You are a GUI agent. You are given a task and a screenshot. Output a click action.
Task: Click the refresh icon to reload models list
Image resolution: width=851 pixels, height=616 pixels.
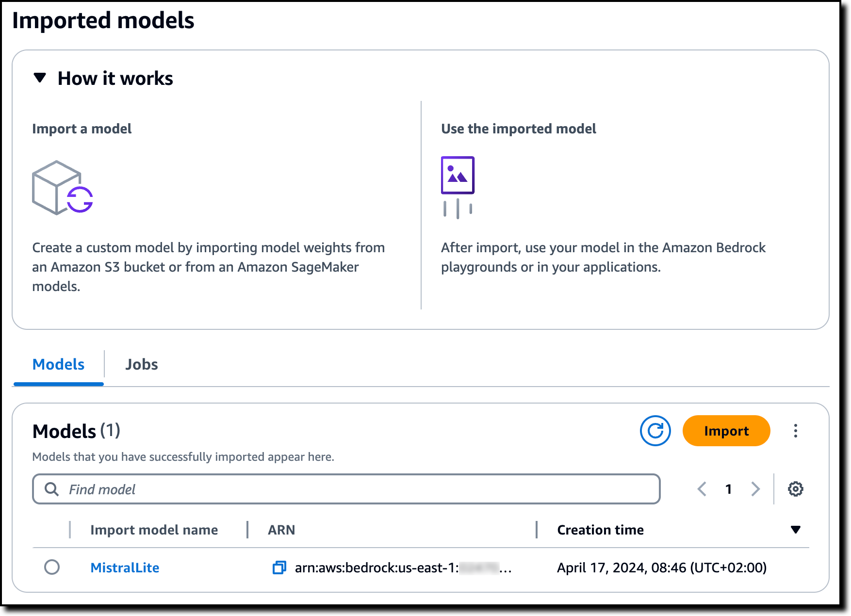tap(655, 430)
